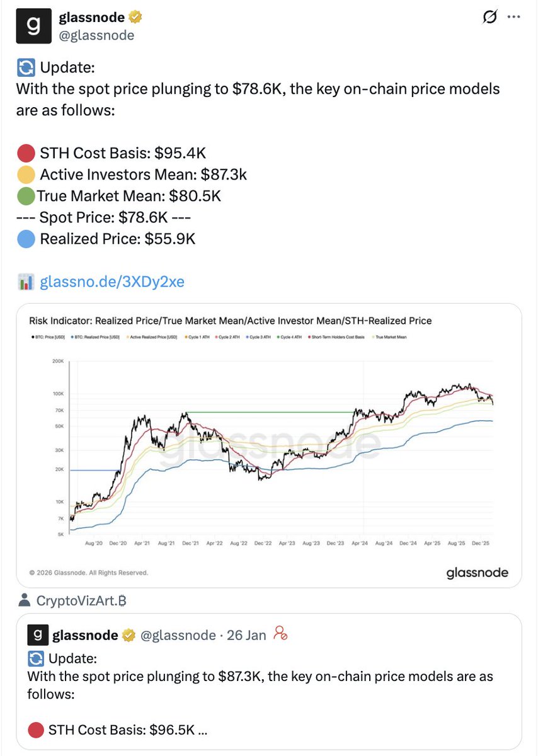Click the quoted tweet's glassnode avatar

[x=38, y=634]
